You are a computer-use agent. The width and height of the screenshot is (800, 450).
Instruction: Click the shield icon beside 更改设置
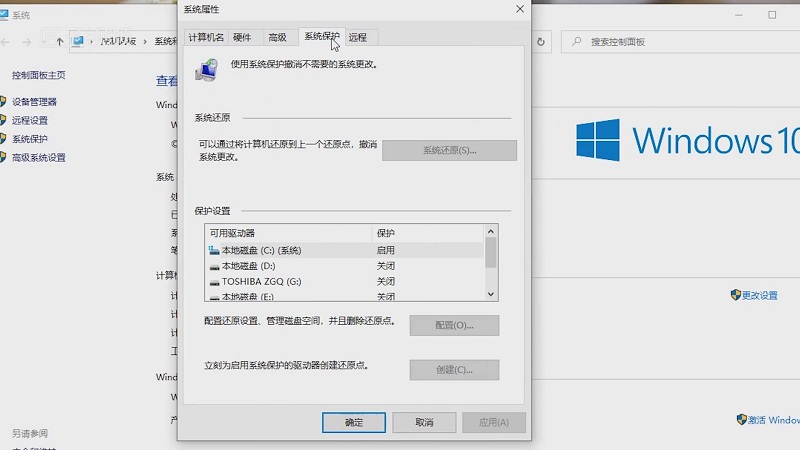click(735, 295)
